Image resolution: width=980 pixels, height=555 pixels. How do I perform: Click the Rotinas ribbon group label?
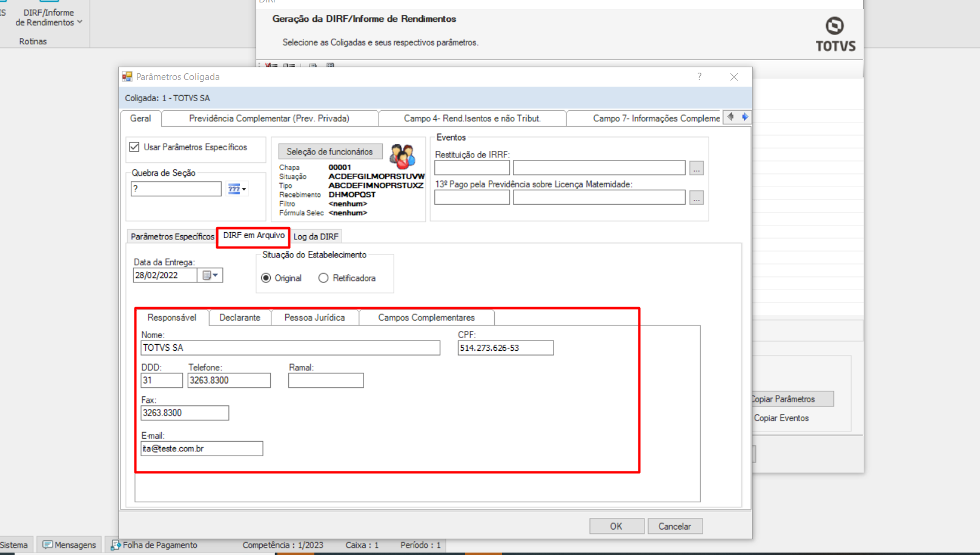(33, 41)
